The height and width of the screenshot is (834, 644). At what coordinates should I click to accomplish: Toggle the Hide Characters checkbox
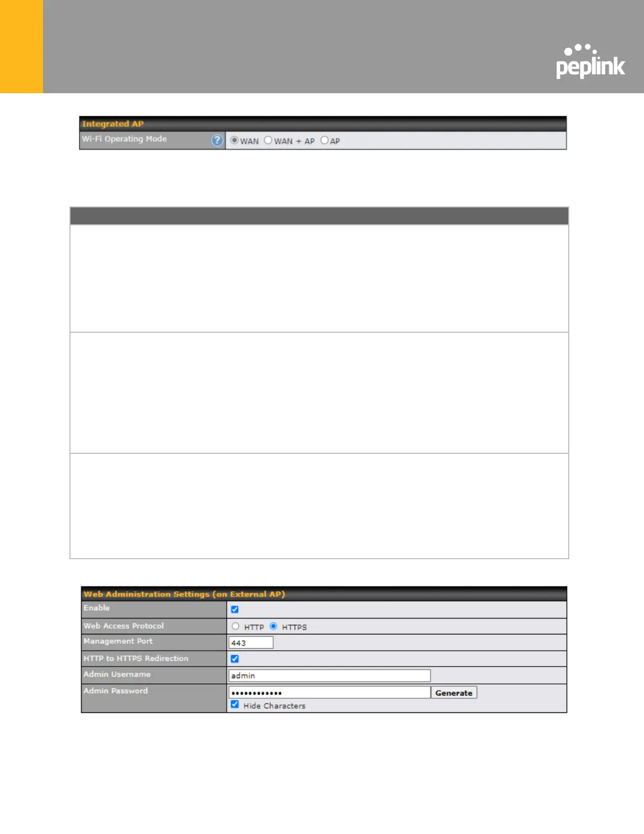235,704
